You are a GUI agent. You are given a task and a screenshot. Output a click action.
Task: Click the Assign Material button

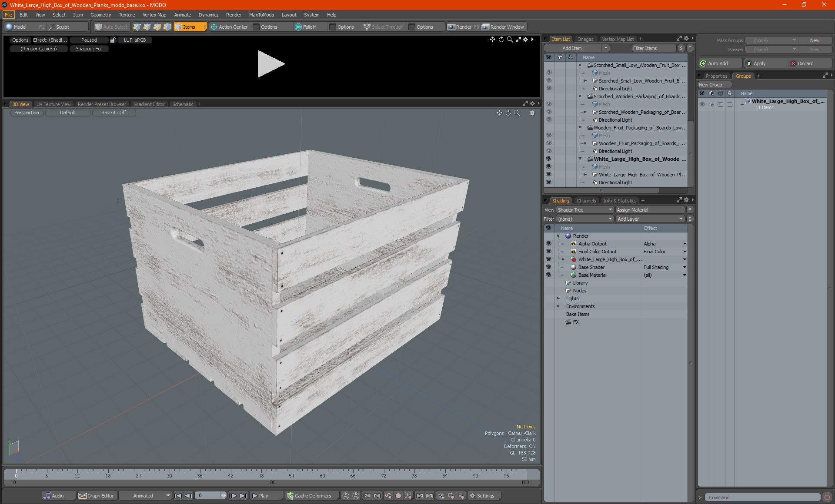650,210
